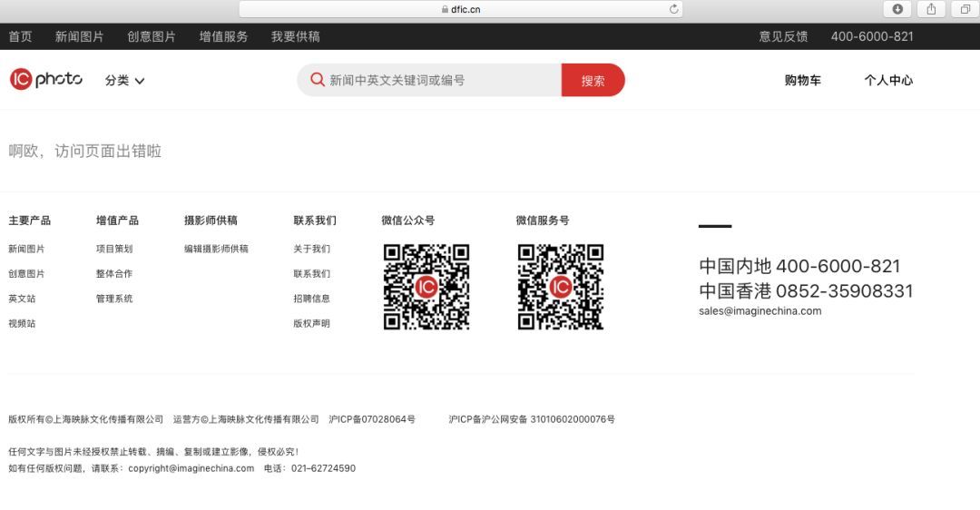Click the 微信服务号 QR code

click(x=561, y=287)
